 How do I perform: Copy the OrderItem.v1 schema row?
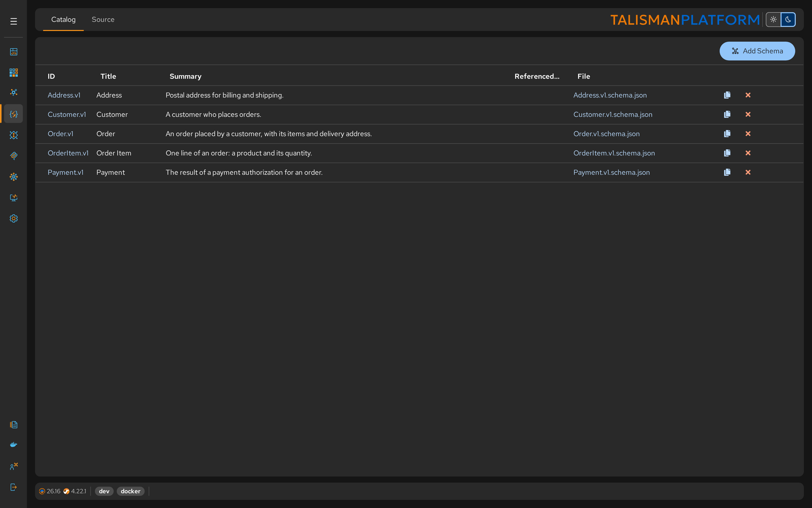727,153
